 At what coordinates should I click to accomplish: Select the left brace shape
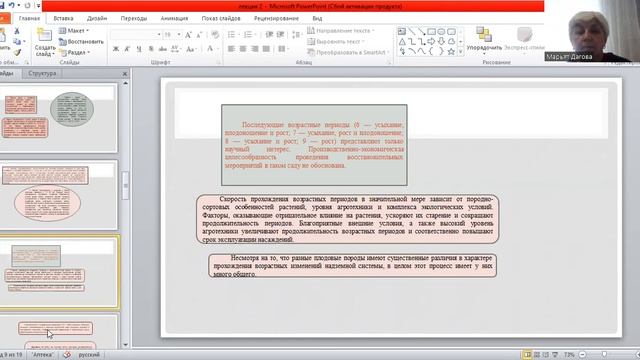point(431,51)
